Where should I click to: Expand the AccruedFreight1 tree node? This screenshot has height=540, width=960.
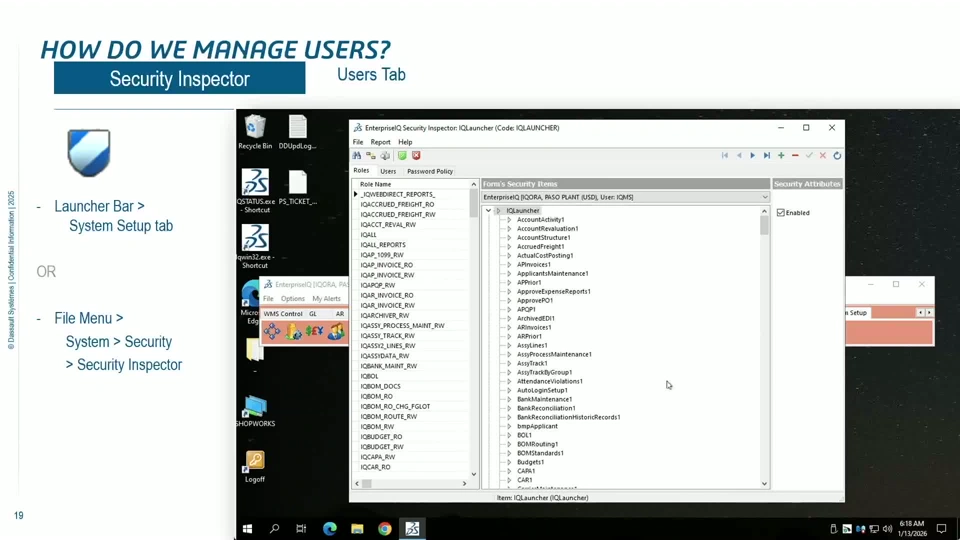tap(509, 247)
